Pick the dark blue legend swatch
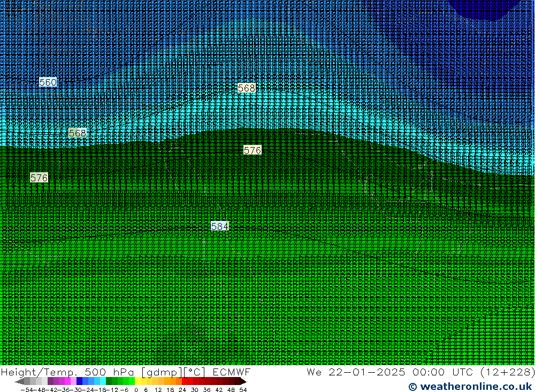This screenshot has width=535, height=392. click(x=80, y=381)
